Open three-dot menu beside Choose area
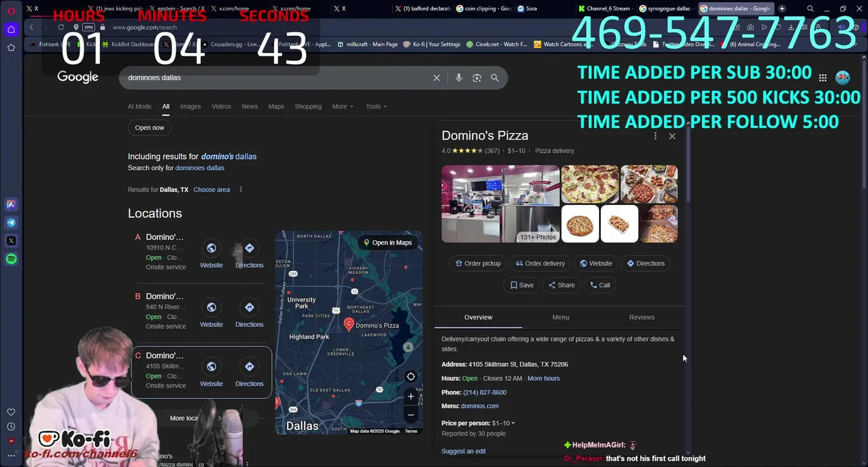Image resolution: width=868 pixels, height=467 pixels. [240, 189]
